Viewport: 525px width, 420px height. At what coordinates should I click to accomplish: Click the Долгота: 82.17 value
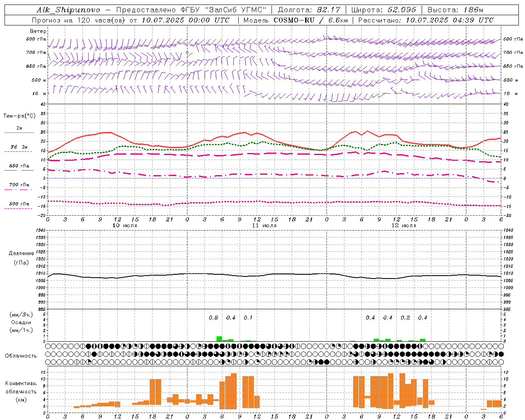(x=309, y=10)
